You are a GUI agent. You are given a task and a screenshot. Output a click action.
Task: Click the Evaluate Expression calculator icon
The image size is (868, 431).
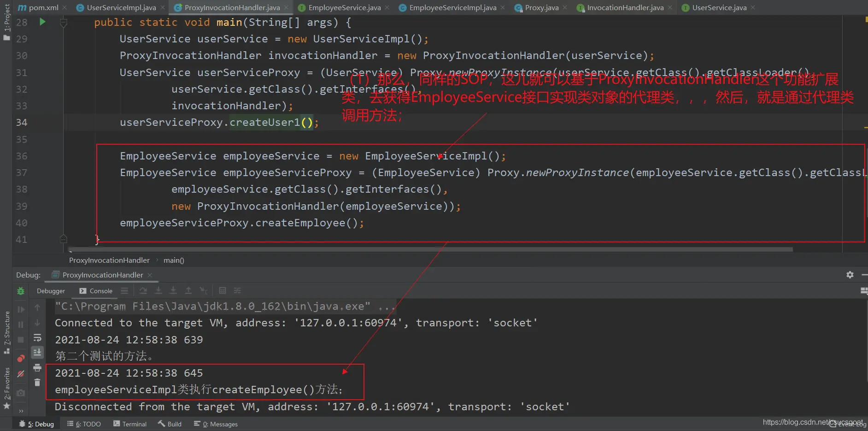pyautogui.click(x=223, y=290)
